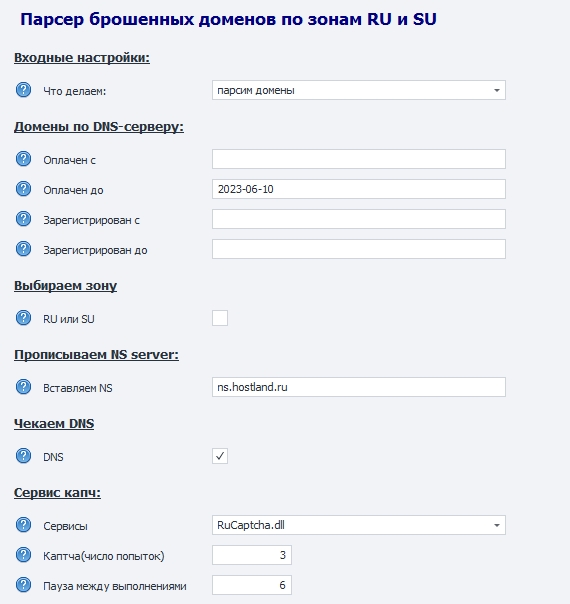Select the captcha attempts number field
The image size is (570, 604).
[x=252, y=555]
